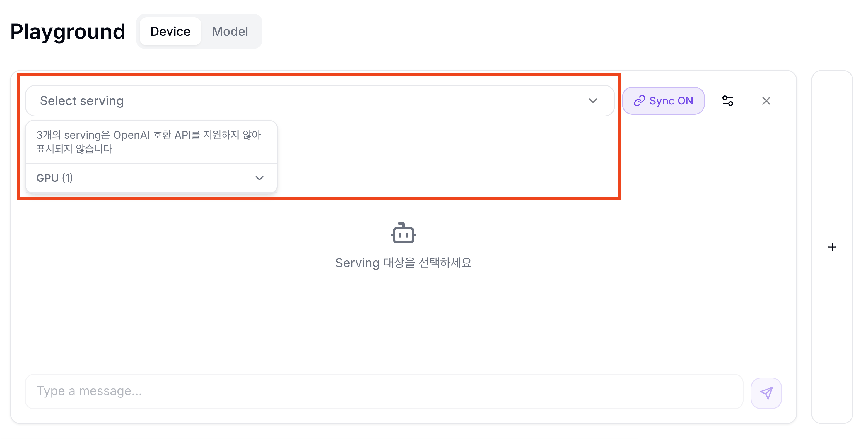
Task: Expand the GPU (1) group
Action: pos(151,178)
